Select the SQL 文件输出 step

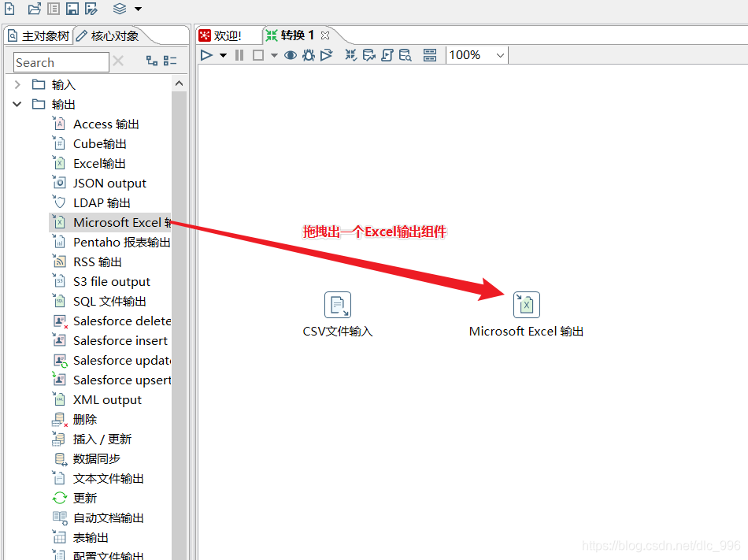(x=99, y=302)
